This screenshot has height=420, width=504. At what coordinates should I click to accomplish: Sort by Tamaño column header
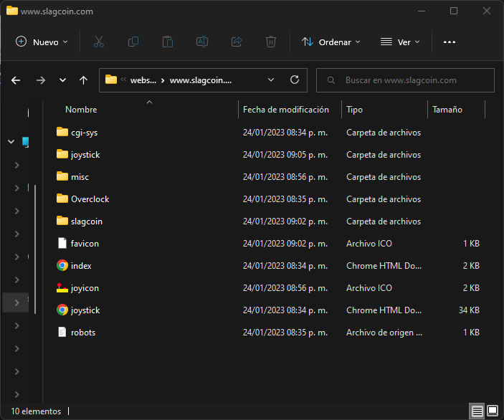click(x=447, y=110)
